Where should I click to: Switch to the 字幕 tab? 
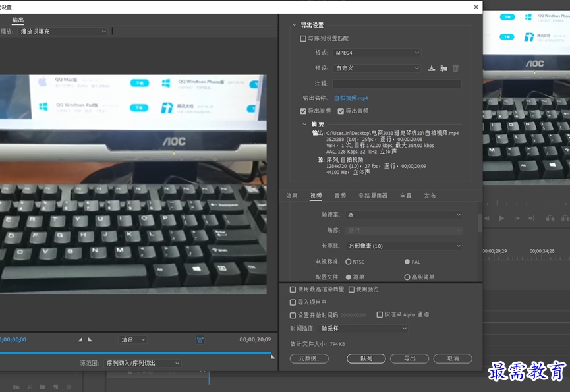click(x=406, y=196)
